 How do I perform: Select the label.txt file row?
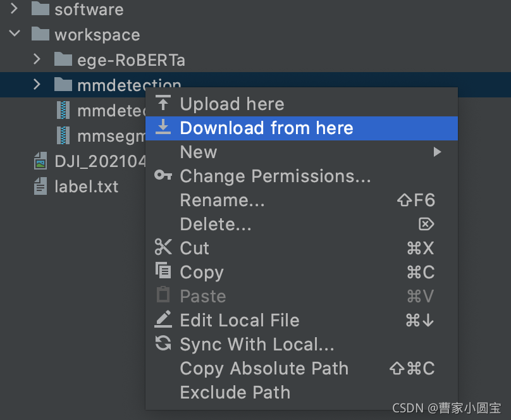click(72, 187)
